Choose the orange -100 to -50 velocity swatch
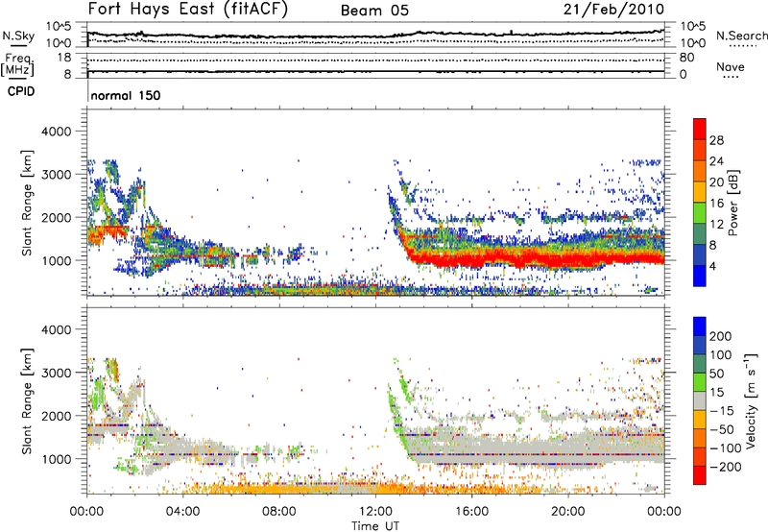This screenshot has height=532, width=768. (700, 438)
